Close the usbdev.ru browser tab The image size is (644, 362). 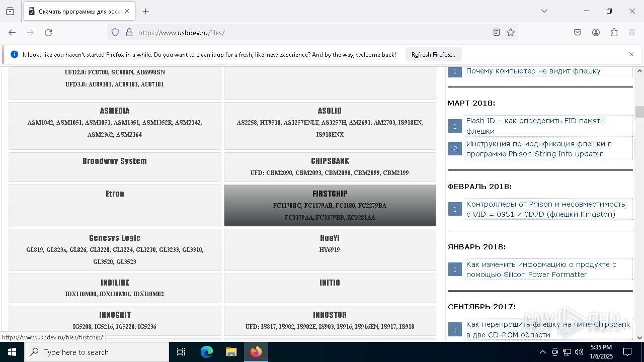(127, 11)
